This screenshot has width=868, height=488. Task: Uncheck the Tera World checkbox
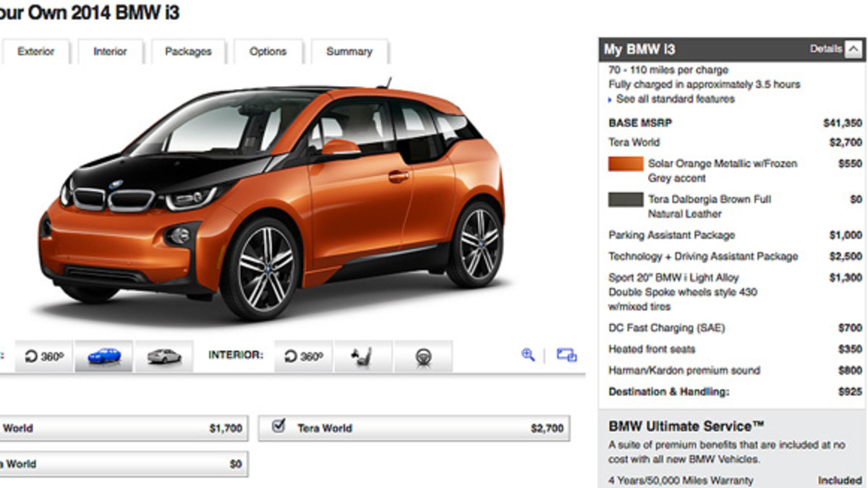click(x=278, y=427)
